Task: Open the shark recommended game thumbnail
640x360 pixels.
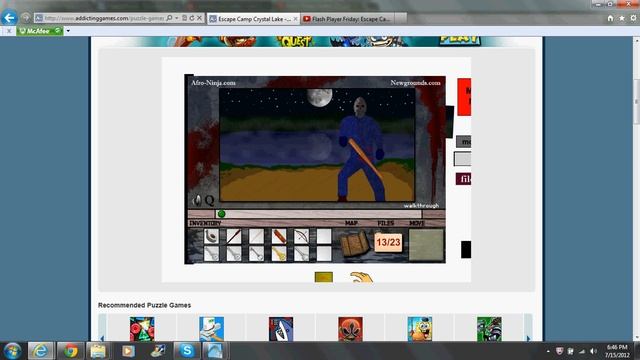Action: pyautogui.click(x=281, y=329)
